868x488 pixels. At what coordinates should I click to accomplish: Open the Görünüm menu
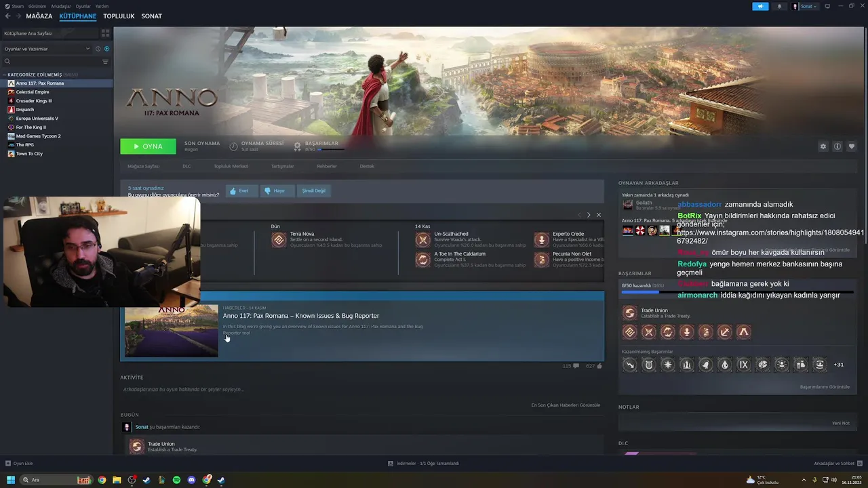37,6
